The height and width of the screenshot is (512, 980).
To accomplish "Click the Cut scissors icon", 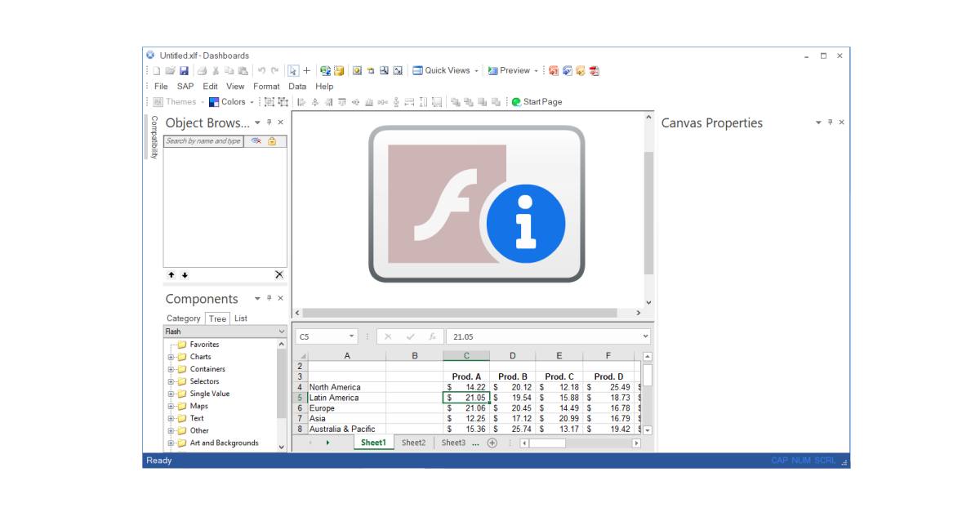I will pos(216,70).
